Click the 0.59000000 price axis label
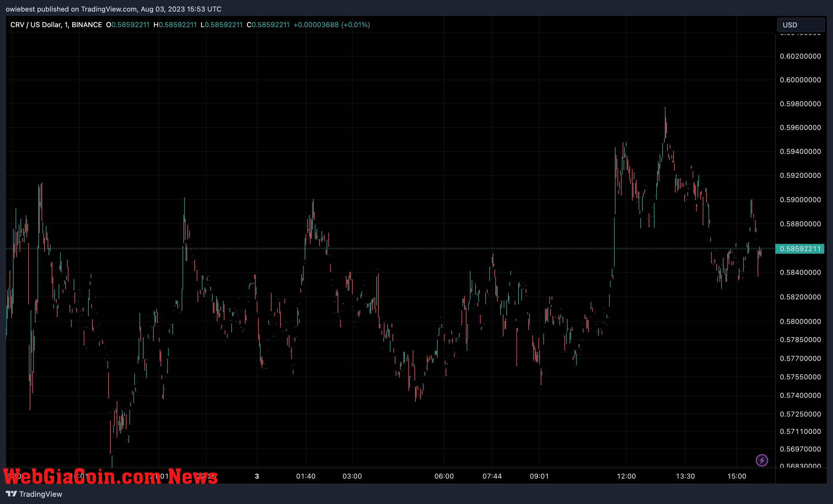This screenshot has height=504, width=833. [800, 200]
